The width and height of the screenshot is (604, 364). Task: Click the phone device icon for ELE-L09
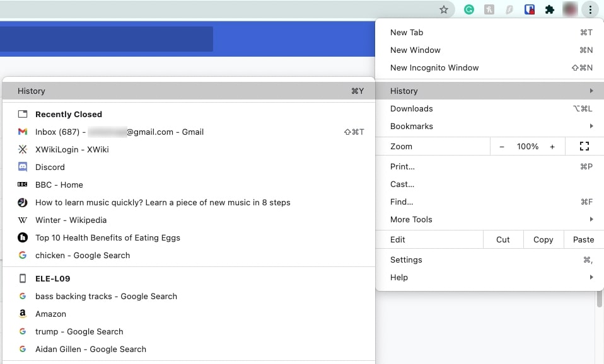23,278
